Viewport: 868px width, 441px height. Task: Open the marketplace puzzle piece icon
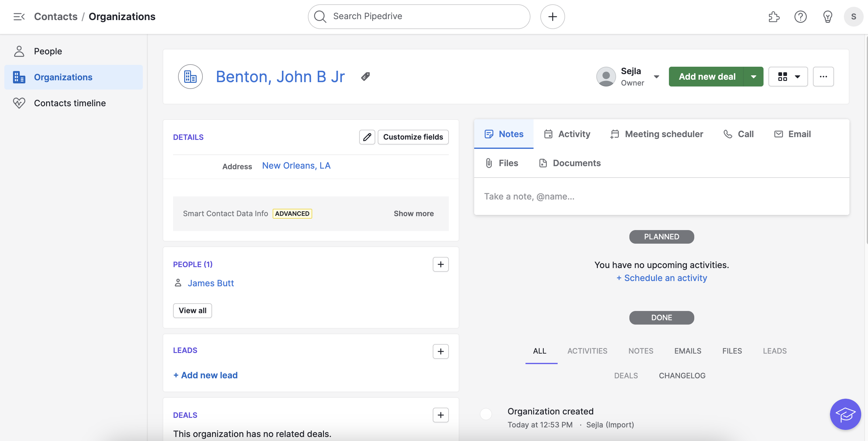pyautogui.click(x=774, y=16)
